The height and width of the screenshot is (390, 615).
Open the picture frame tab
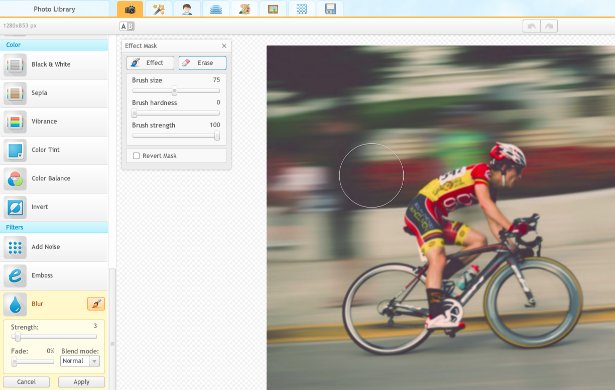tap(273, 9)
